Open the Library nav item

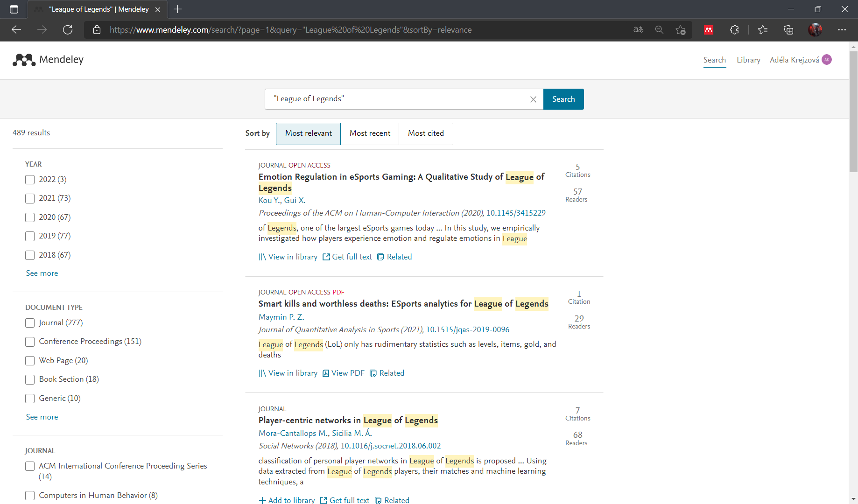tap(748, 60)
